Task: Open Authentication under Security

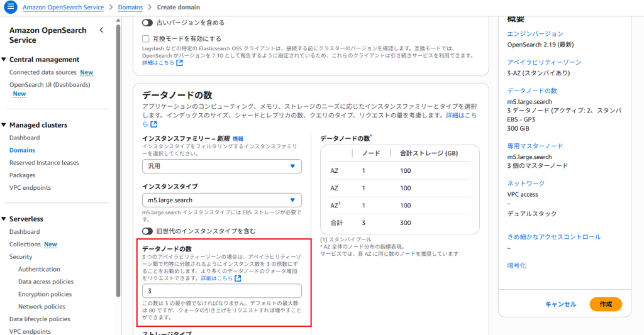Action: (x=39, y=269)
